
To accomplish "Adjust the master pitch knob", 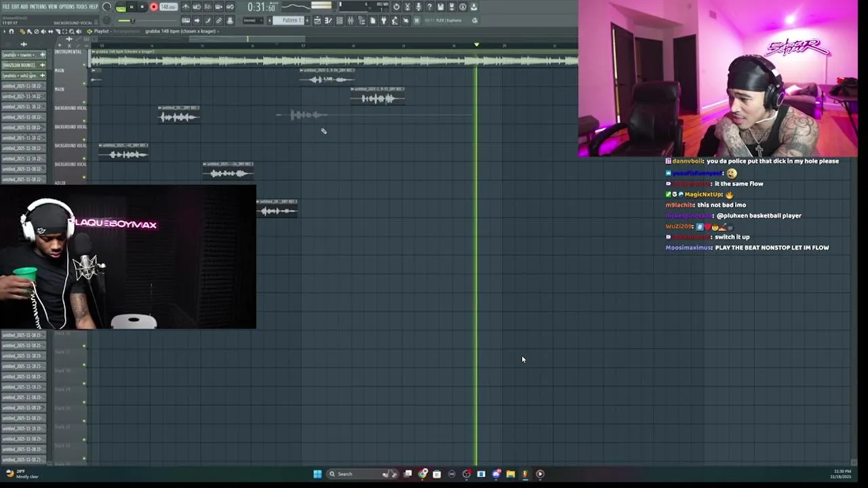I will point(106,20).
